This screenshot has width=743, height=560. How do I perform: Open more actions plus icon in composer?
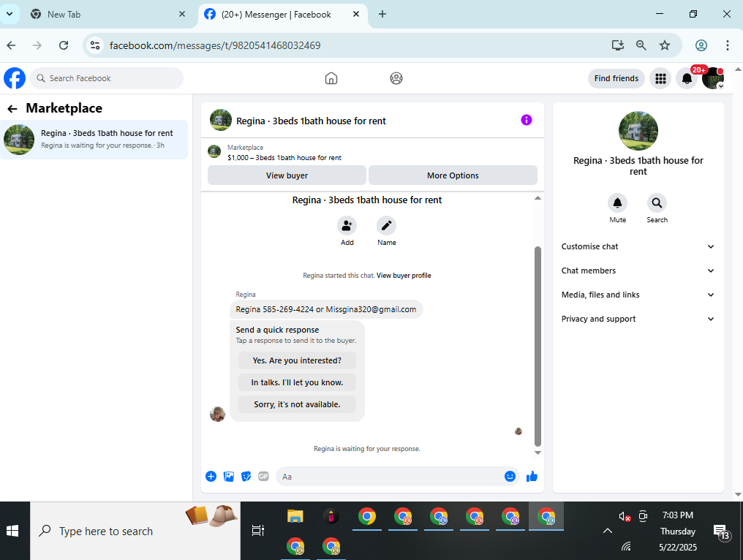[x=211, y=476]
